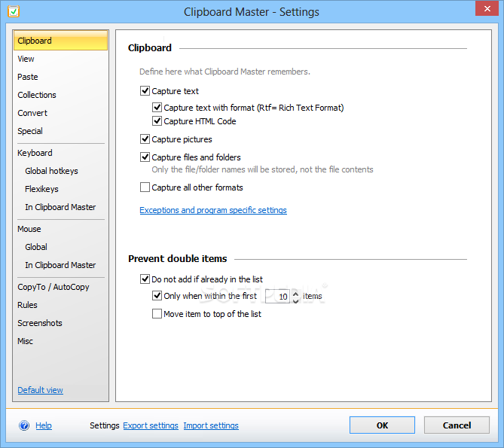Click Import settings link
504x448 pixels.
tap(211, 425)
